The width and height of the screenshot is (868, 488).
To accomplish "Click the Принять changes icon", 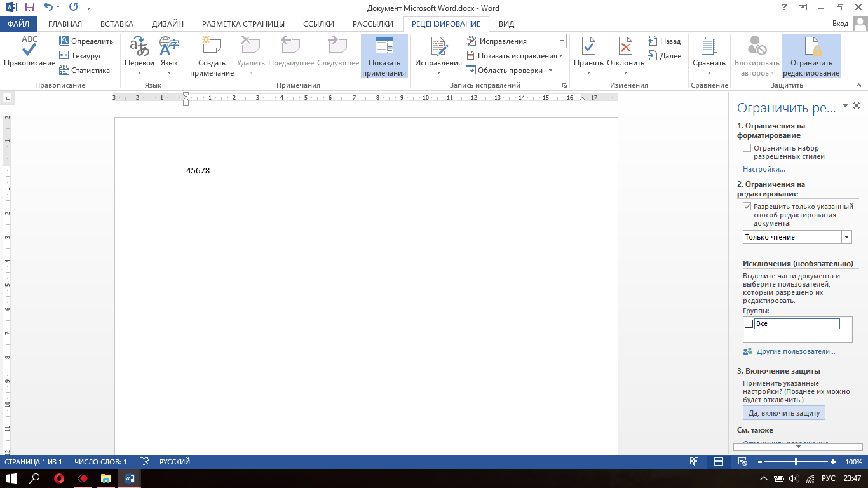I will click(588, 46).
